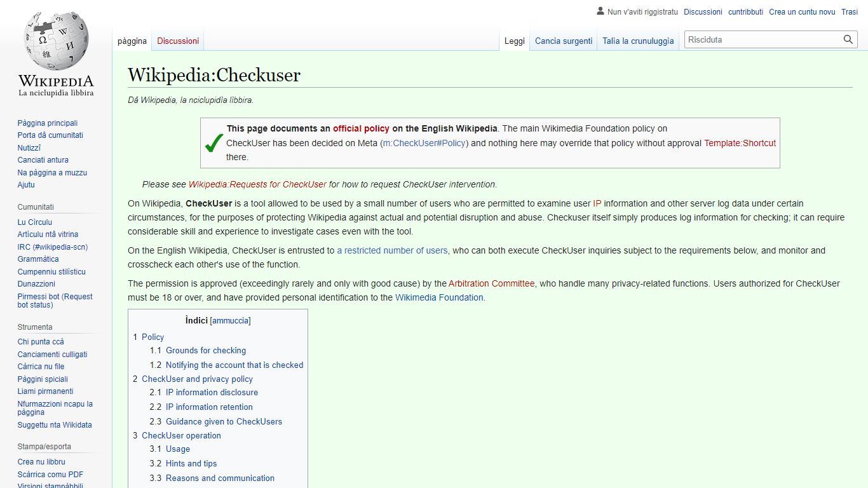
Task: Click the Wikipedia:Checkuser page heading
Action: (214, 75)
